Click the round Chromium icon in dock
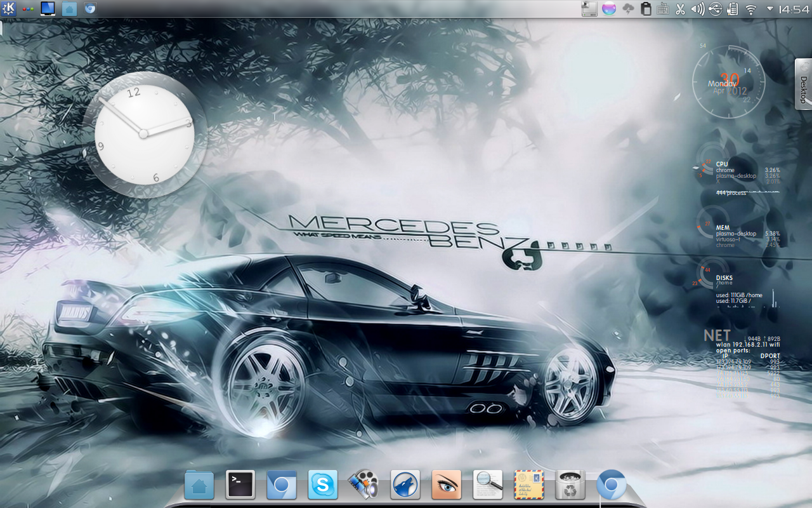The height and width of the screenshot is (508, 812). [612, 485]
